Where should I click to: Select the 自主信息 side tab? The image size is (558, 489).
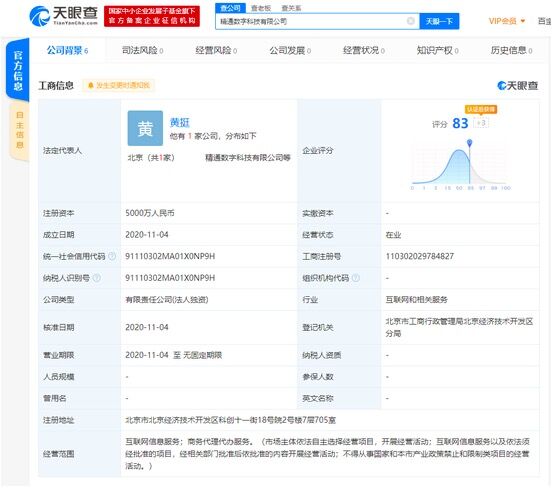point(20,130)
